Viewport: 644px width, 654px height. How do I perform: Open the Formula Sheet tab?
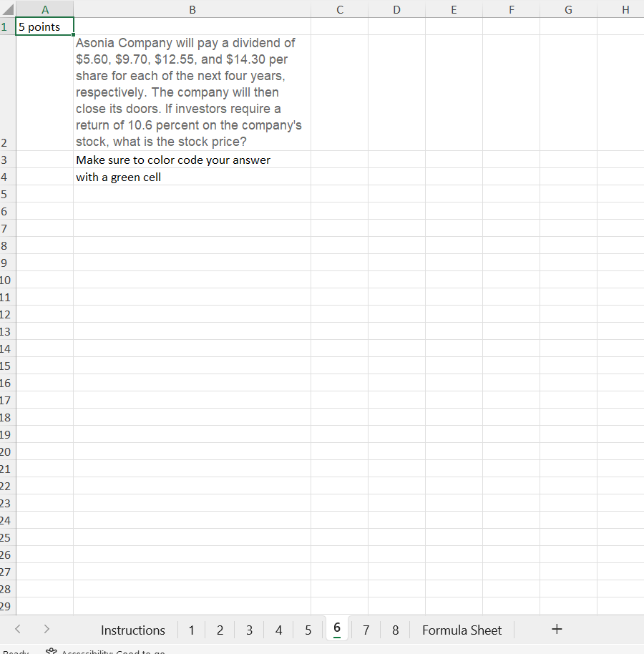462,630
